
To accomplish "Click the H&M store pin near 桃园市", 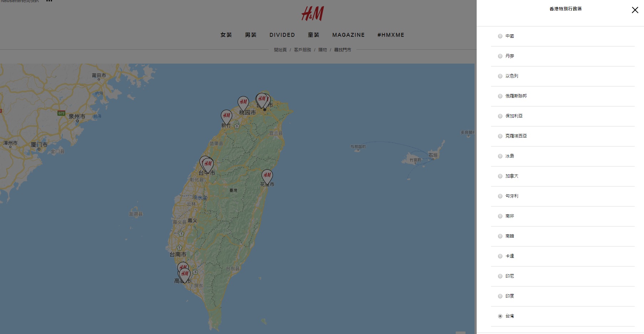I will [x=243, y=103].
